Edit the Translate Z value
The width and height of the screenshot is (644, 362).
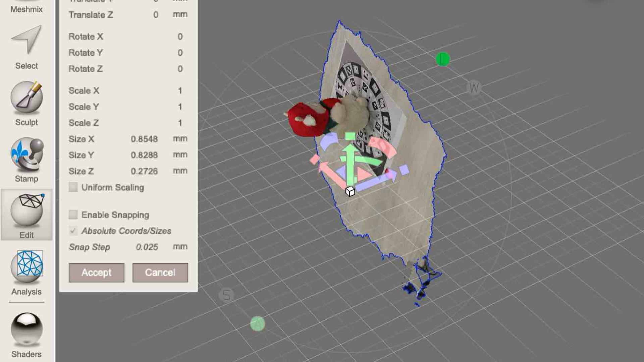point(155,14)
